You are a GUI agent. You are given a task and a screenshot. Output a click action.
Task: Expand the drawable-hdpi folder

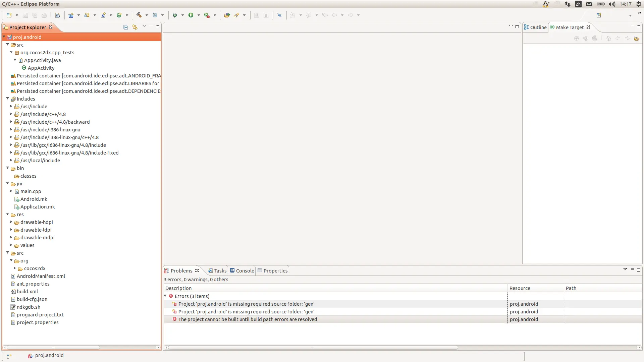tap(11, 222)
